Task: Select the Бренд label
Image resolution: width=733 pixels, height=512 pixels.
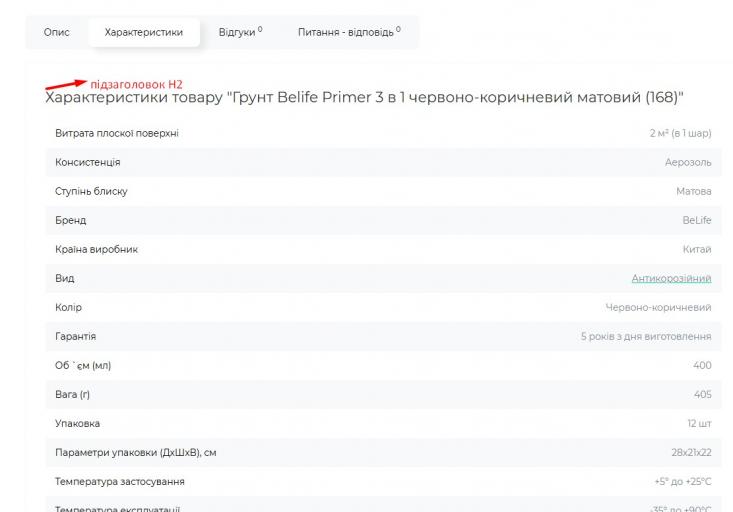Action: [71, 220]
